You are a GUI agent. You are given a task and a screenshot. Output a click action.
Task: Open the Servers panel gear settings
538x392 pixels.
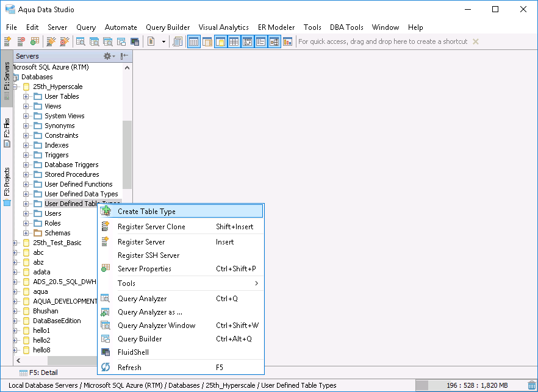click(109, 56)
